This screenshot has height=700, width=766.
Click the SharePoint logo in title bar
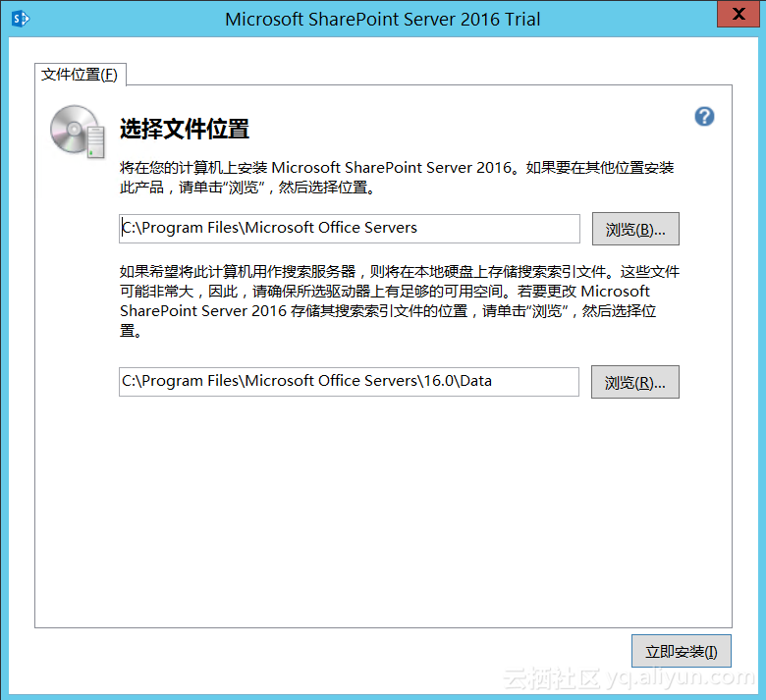(x=20, y=19)
